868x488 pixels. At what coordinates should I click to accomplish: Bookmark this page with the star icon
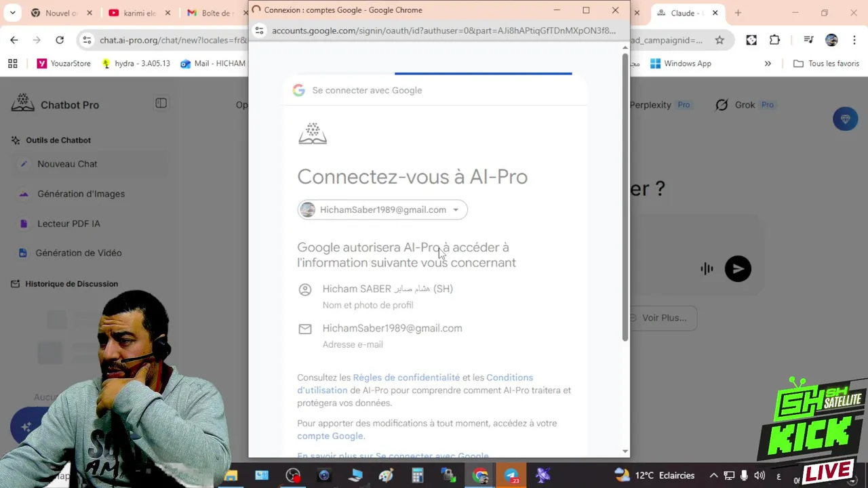coord(719,40)
